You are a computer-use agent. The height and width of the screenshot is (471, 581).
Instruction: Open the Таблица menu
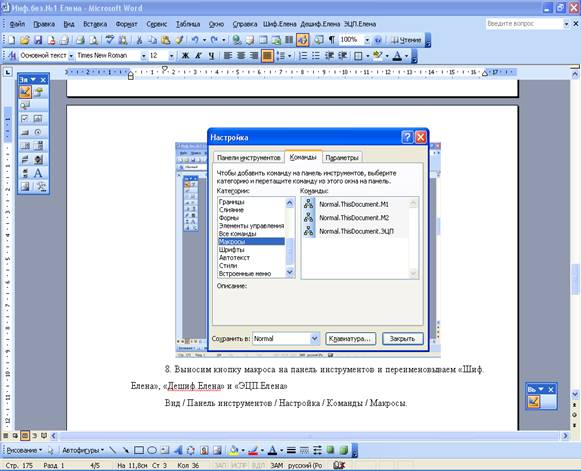188,24
